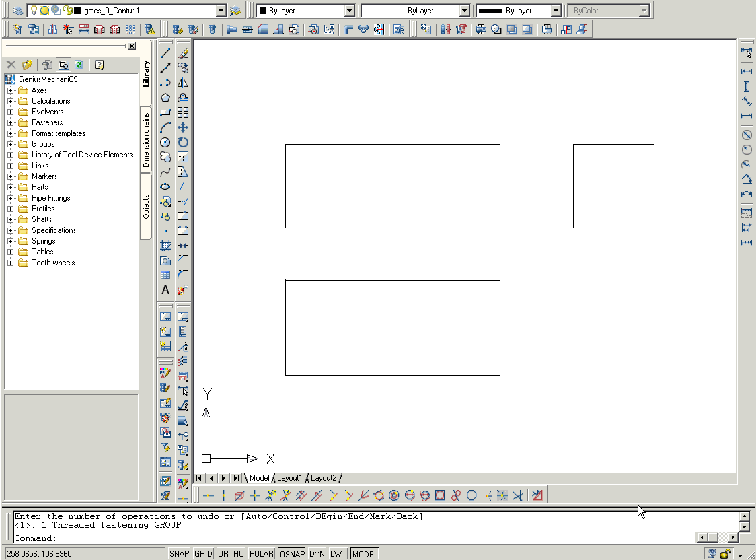Toggle POLAR tracking in status bar
Viewport: 756px width, 560px height.
[262, 554]
